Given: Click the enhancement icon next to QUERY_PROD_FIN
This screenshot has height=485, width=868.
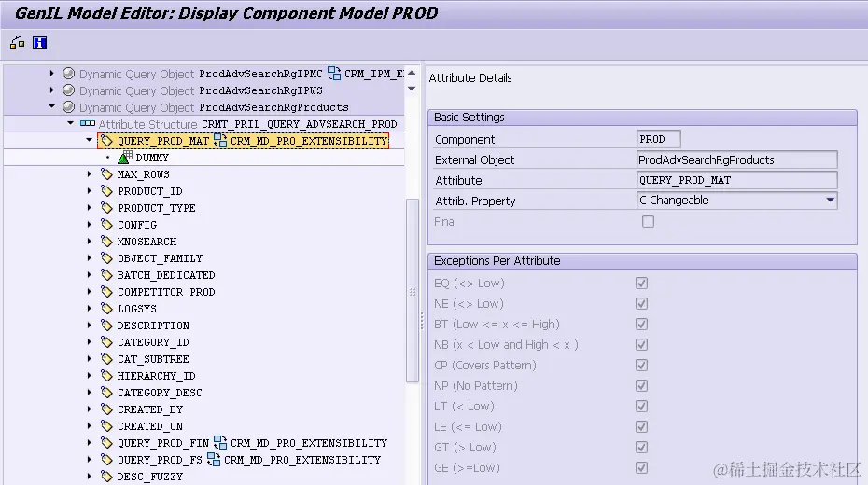Looking at the screenshot, I should tap(220, 442).
